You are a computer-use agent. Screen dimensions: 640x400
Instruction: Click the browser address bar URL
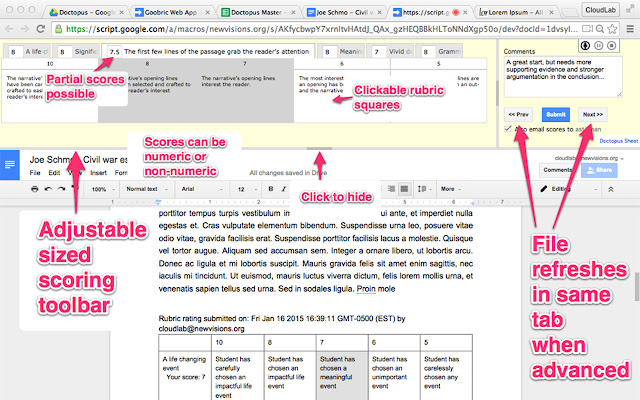322,29
